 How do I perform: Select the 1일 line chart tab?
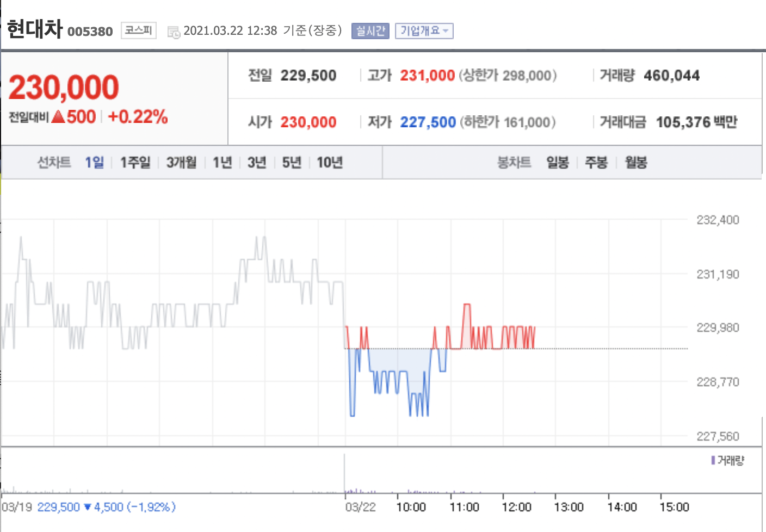(94, 162)
